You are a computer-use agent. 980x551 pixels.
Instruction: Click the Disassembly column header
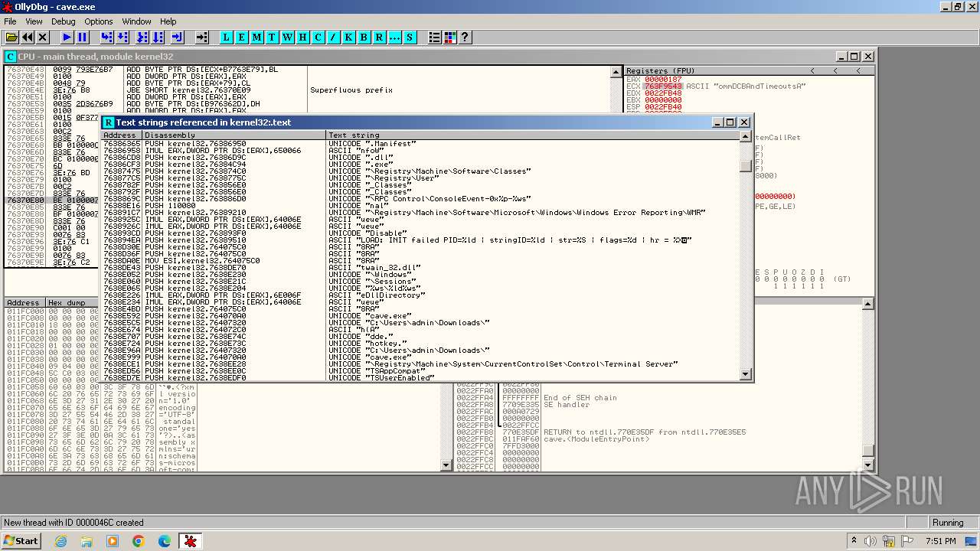point(234,135)
